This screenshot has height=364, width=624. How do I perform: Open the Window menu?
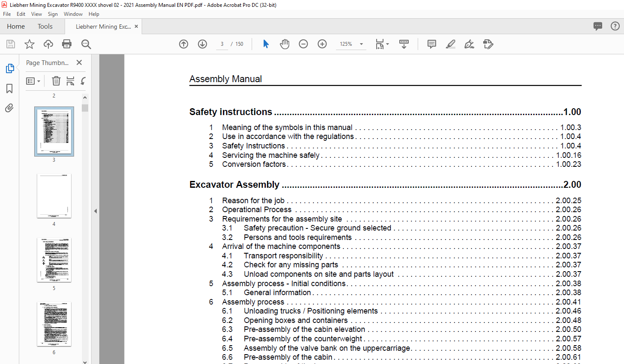pos(73,14)
